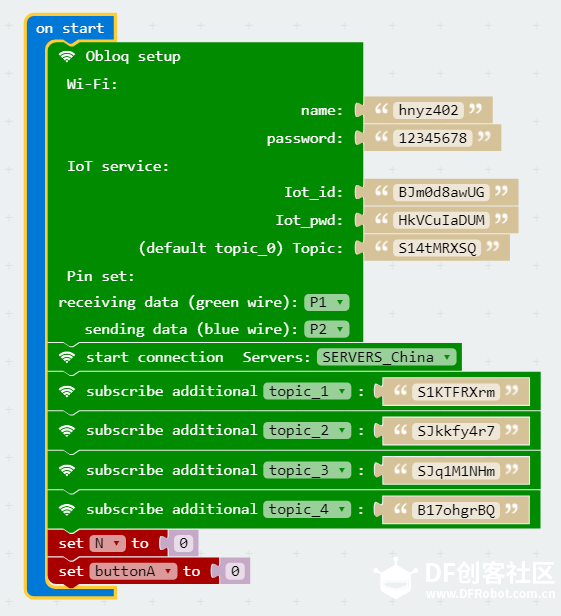Click the password field 12345678

click(433, 138)
